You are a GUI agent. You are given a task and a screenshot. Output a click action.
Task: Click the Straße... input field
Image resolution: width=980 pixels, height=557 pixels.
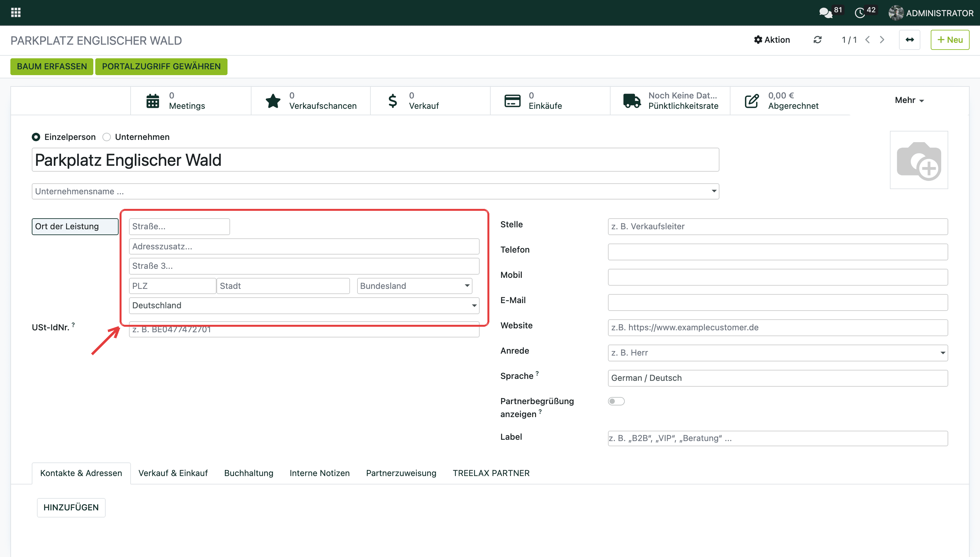click(x=179, y=226)
